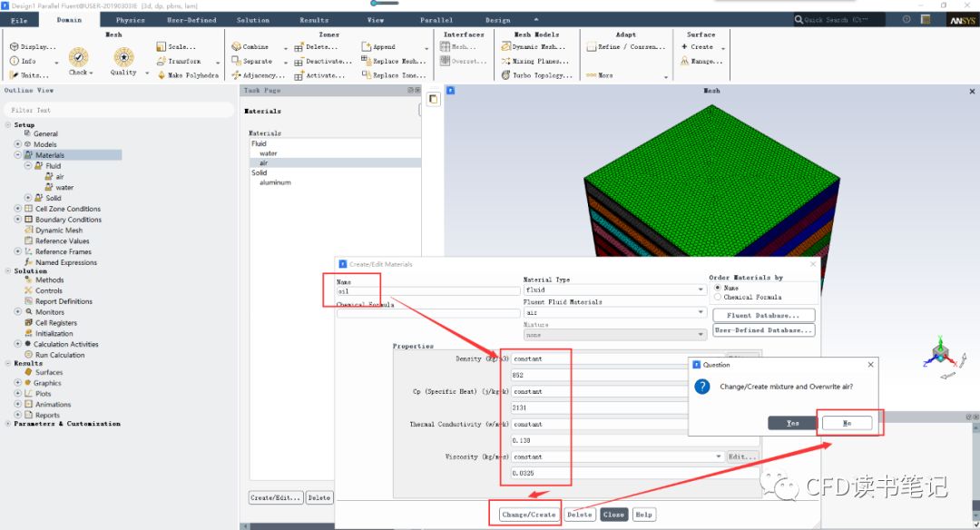
Task: Switch to the Physics tab
Action: [x=130, y=20]
